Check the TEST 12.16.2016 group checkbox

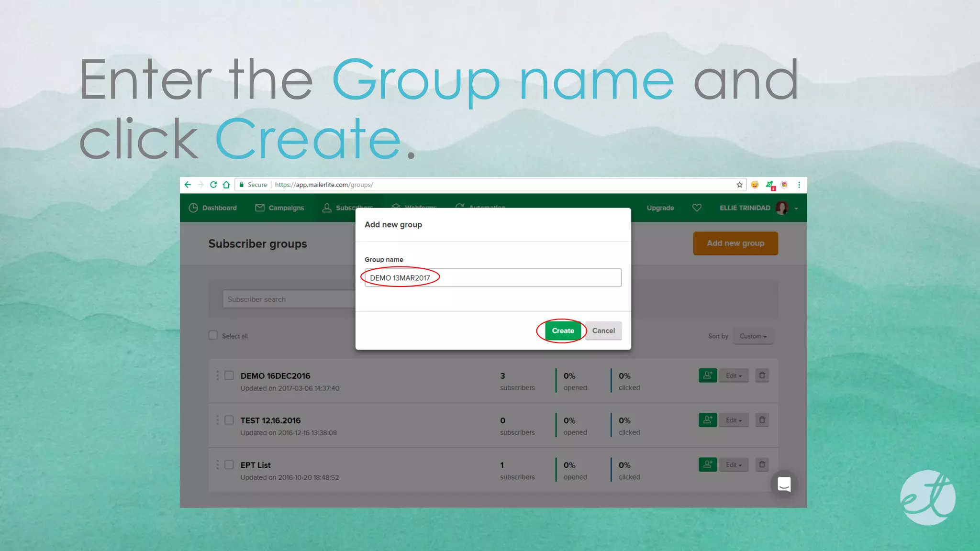coord(229,420)
